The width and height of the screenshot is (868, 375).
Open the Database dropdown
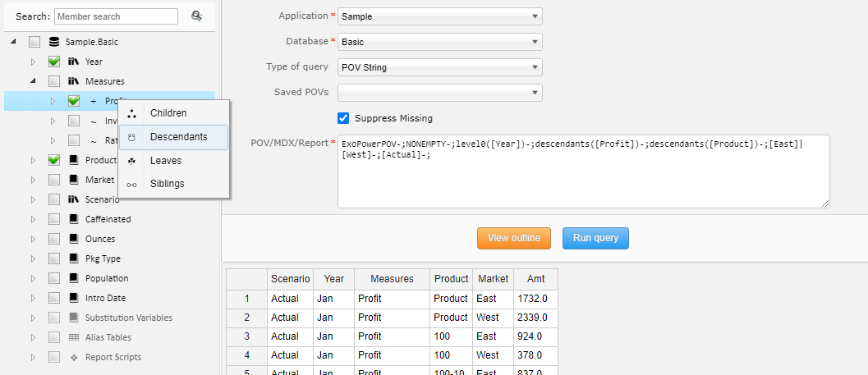pyautogui.click(x=439, y=42)
